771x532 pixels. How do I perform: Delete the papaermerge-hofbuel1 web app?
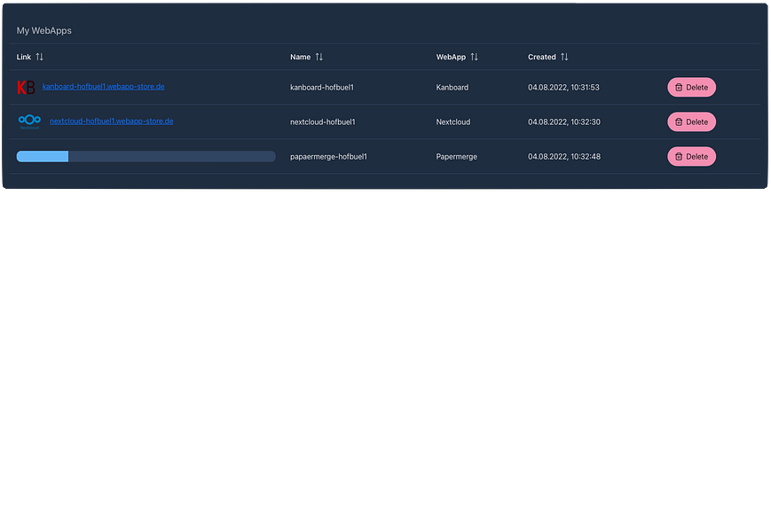691,157
